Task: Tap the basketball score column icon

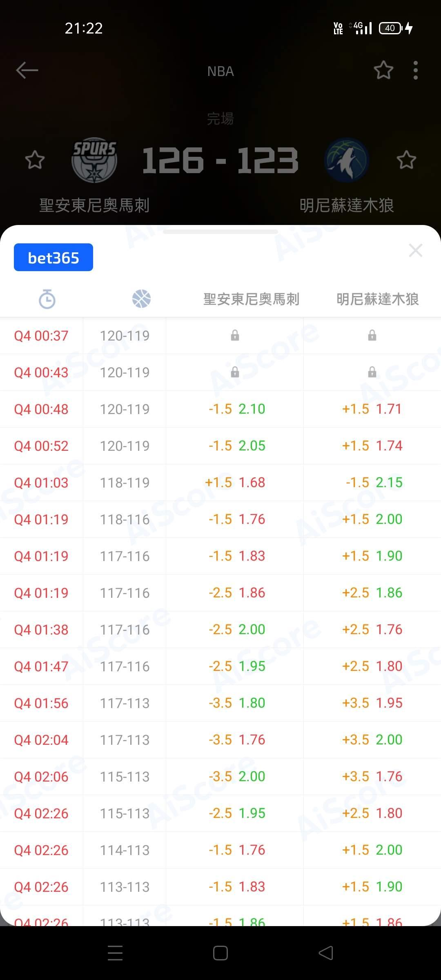Action: pos(141,299)
